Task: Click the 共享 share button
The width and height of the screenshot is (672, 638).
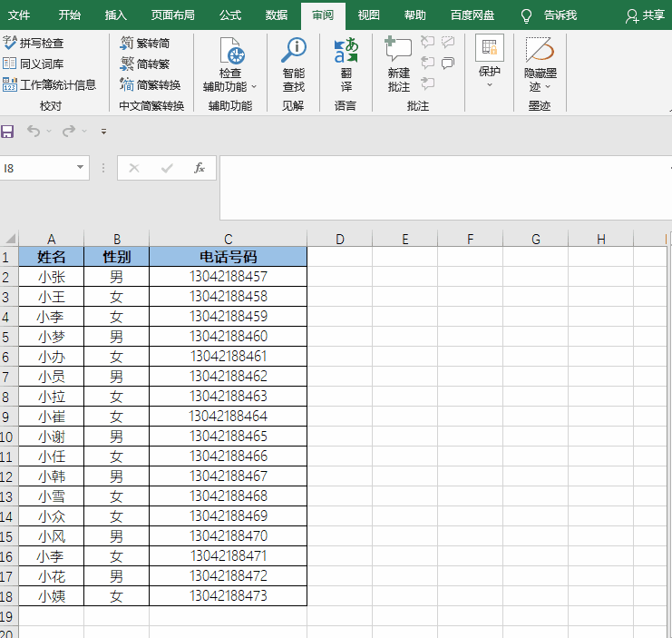Action: pyautogui.click(x=645, y=15)
